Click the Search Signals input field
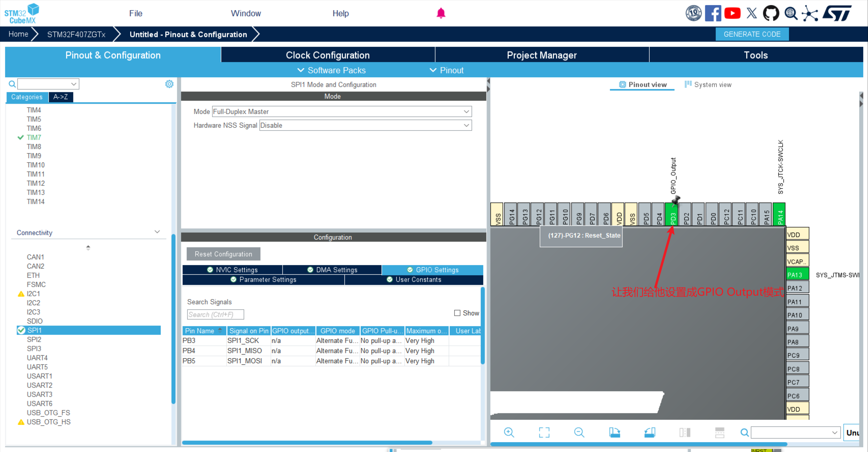The width and height of the screenshot is (868, 452). 215,314
